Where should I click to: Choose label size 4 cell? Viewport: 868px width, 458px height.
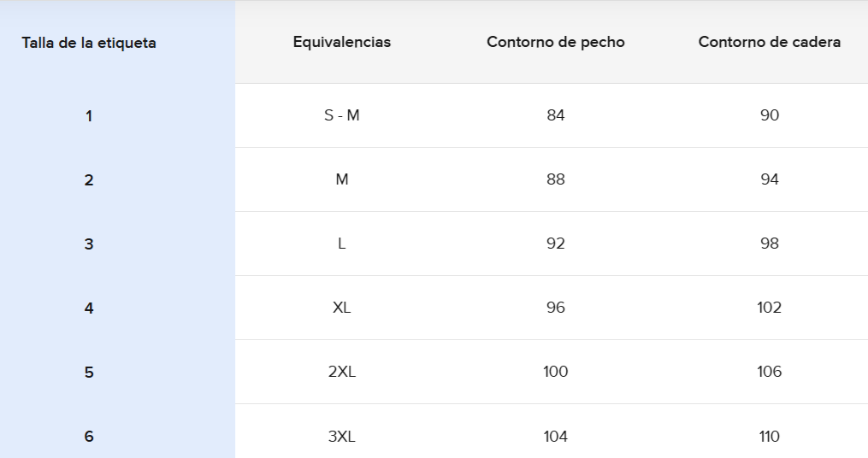point(89,308)
